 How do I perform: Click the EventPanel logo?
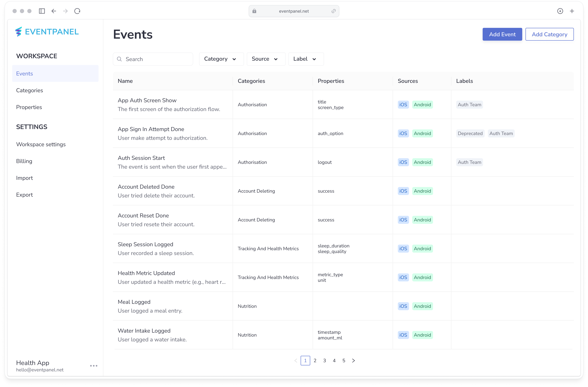47,31
